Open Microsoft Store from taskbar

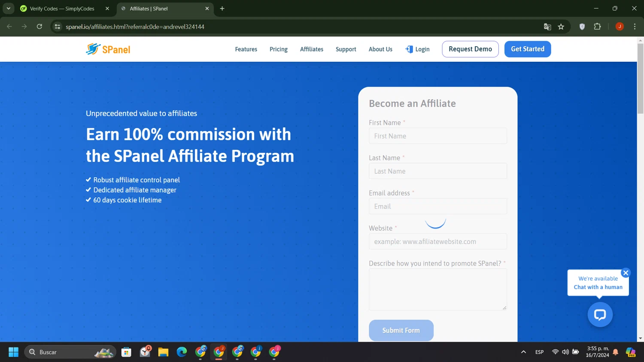point(126,352)
